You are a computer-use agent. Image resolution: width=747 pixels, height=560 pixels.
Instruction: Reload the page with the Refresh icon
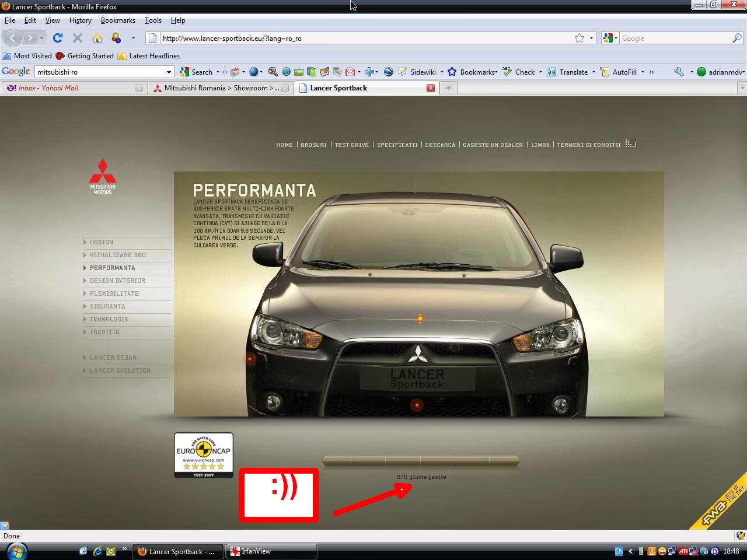pos(57,38)
